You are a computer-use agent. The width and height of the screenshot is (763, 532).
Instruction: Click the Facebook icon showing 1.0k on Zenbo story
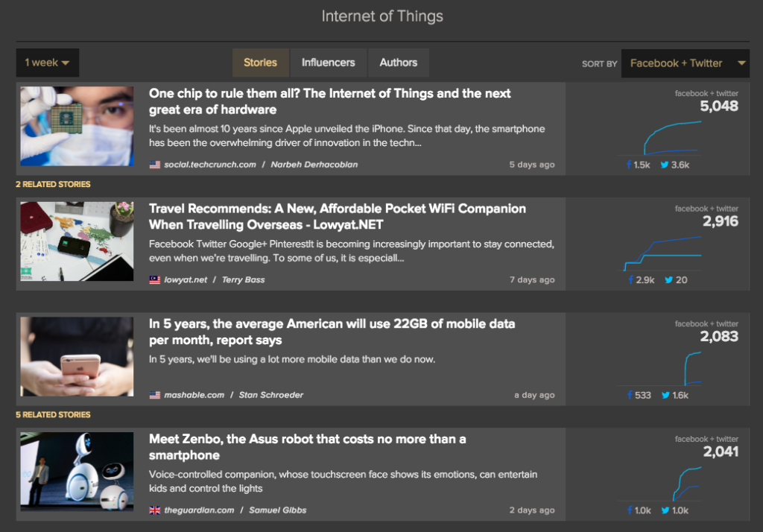tap(630, 510)
